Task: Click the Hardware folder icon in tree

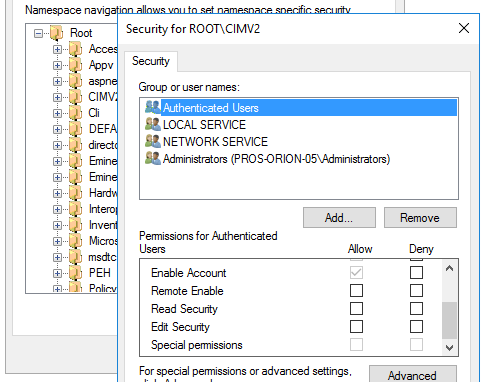Action: coord(76,193)
